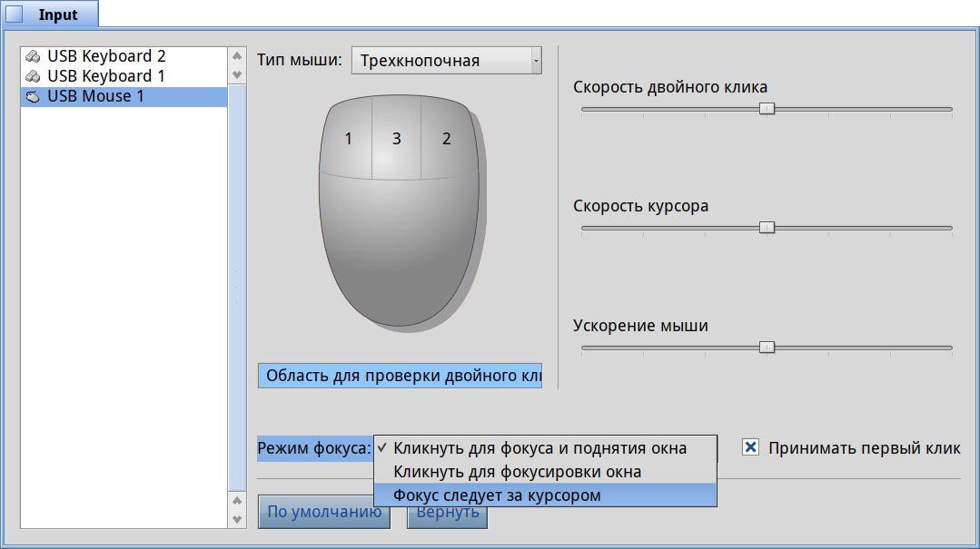Click mouse button 2 on the mouse picture
This screenshot has width=980, height=549.
[x=446, y=139]
